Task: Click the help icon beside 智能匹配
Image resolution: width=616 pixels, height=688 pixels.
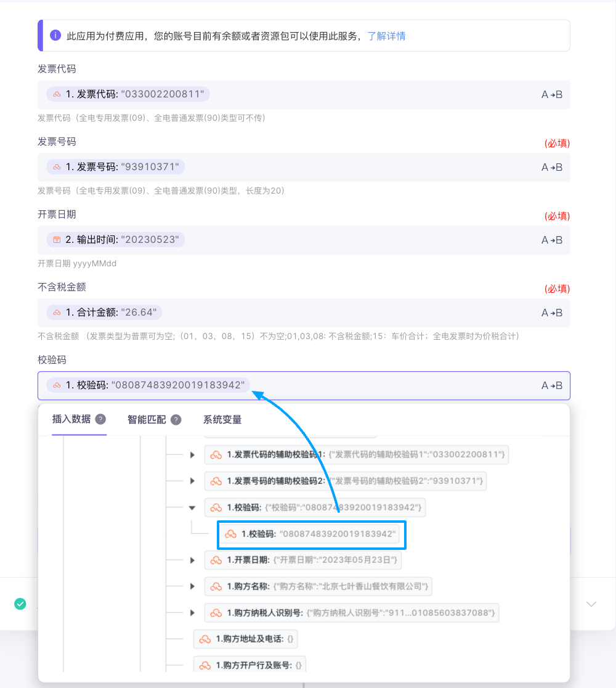Action: 176,419
